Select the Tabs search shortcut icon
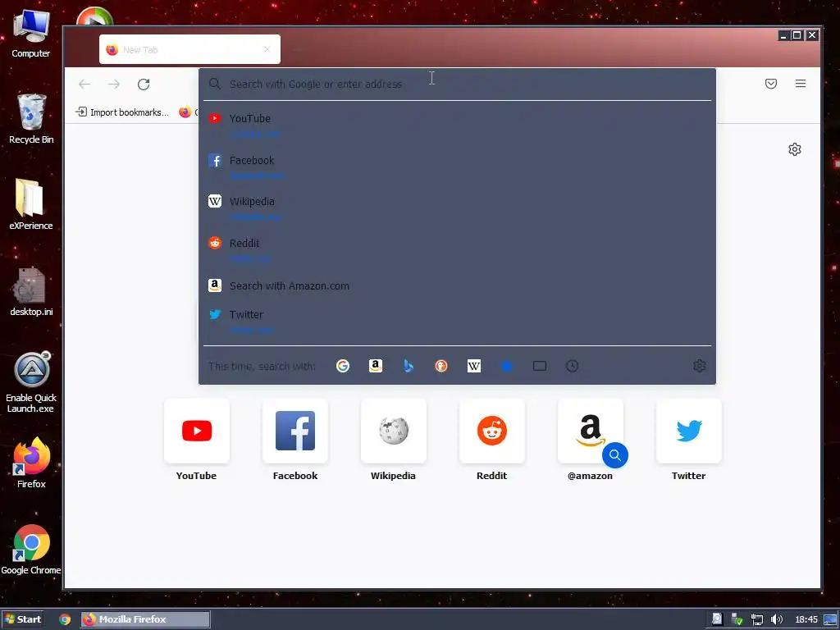This screenshot has height=630, width=840. [x=540, y=366]
